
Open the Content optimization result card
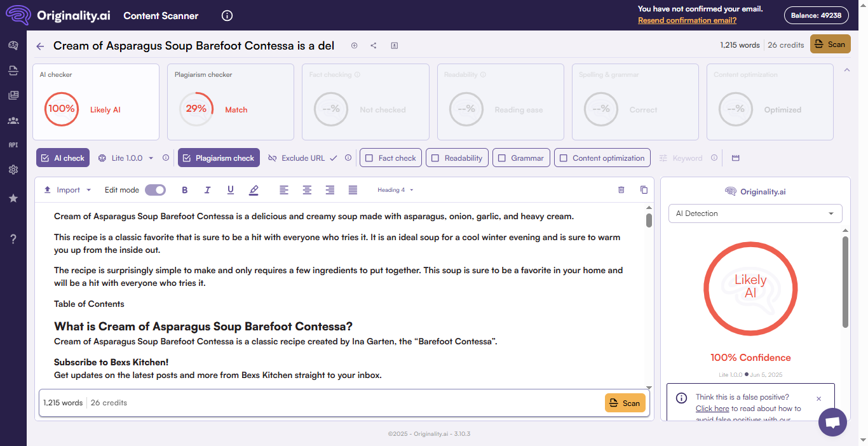tap(770, 102)
